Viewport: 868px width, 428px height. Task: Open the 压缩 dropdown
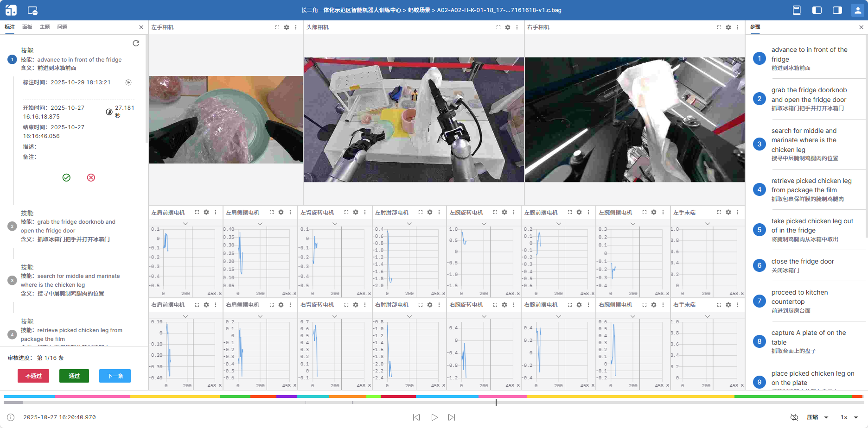[817, 417]
